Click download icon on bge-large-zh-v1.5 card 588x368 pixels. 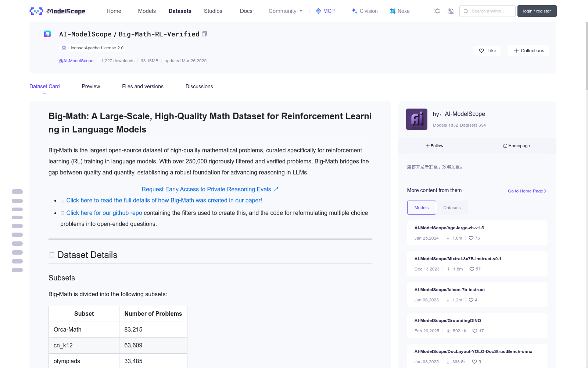448,238
